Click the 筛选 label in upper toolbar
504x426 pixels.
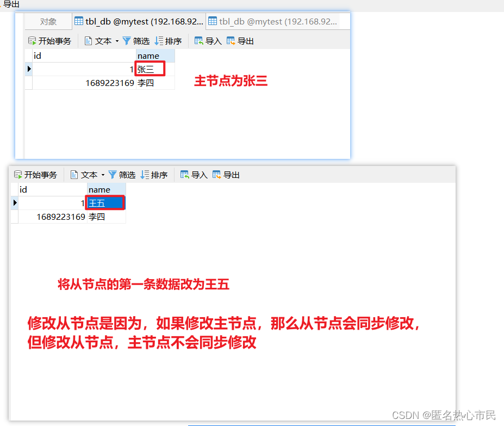141,41
